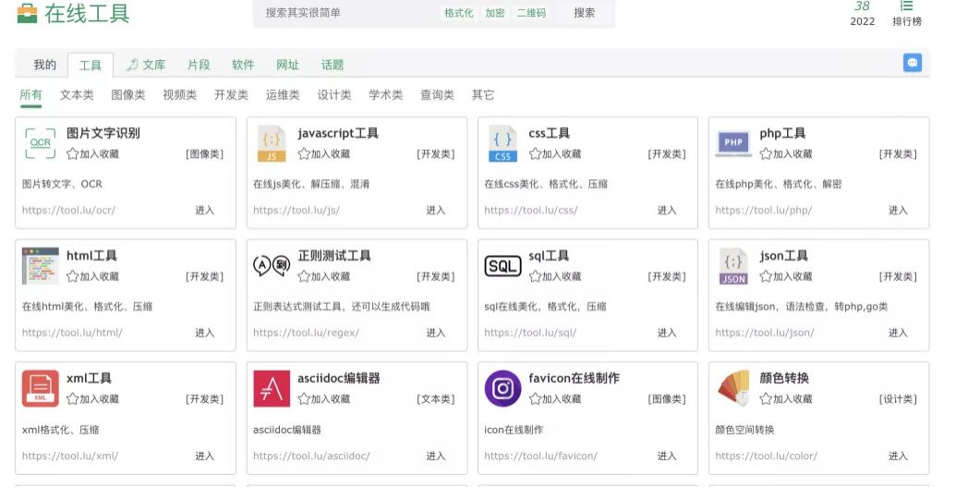Click the 二维码 search suggestion tag

pos(531,13)
